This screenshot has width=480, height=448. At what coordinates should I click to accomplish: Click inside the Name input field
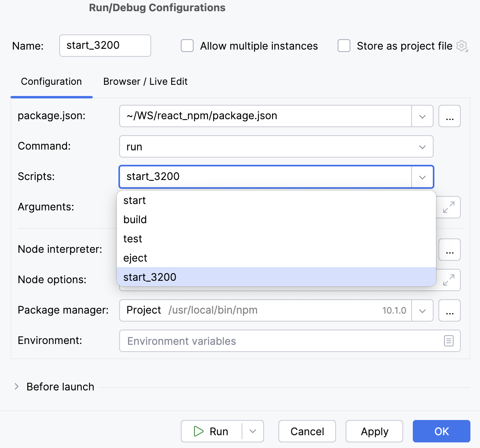[x=105, y=46]
